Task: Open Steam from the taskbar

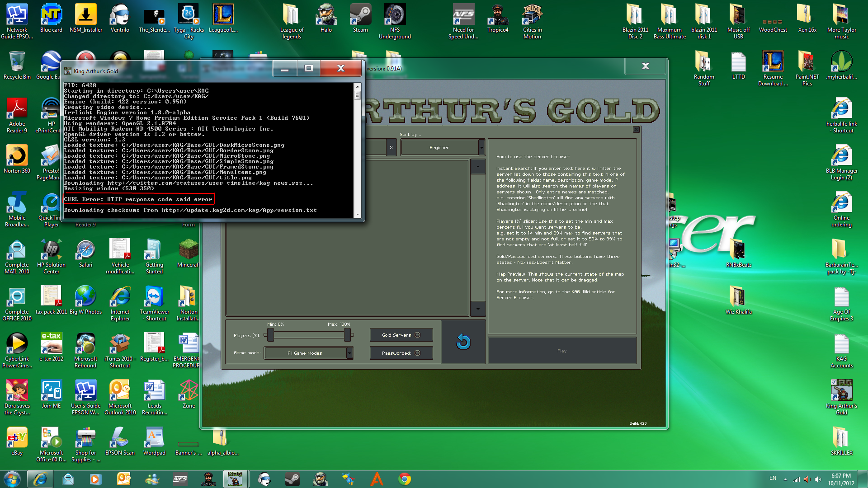Action: tap(292, 479)
